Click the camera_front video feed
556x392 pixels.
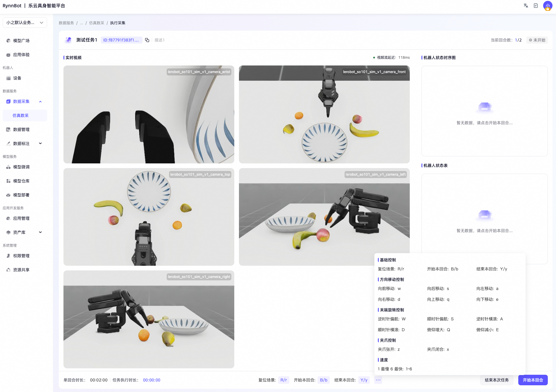pos(324,114)
